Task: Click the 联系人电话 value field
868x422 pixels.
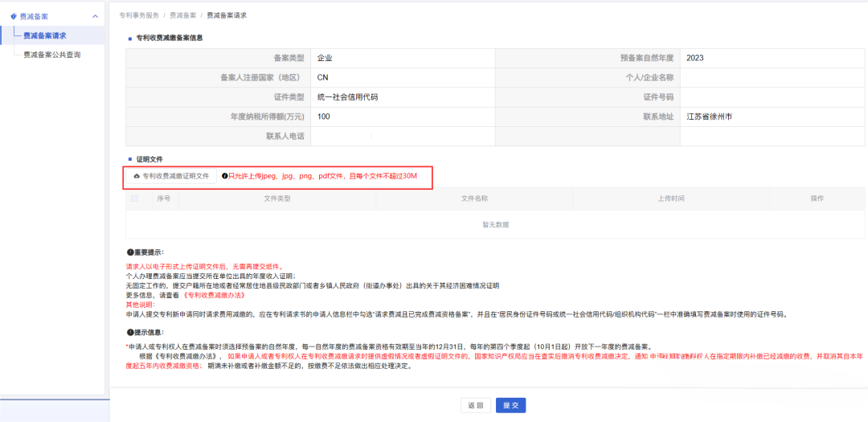Action: pyautogui.click(x=402, y=136)
